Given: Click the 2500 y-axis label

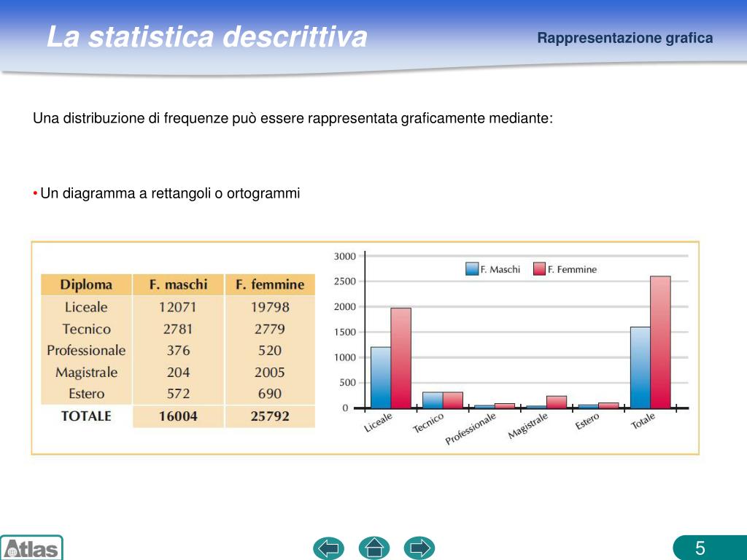Looking at the screenshot, I should pyautogui.click(x=345, y=281).
